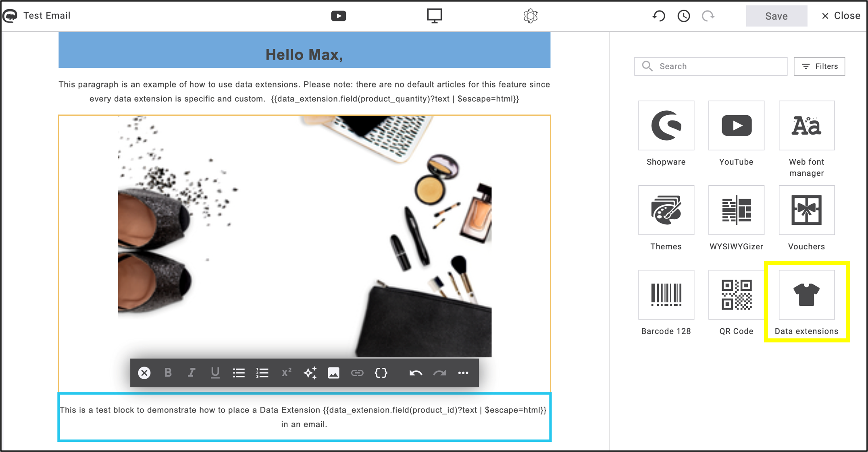Click the top bar undo arrow
Image resolution: width=868 pixels, height=452 pixels.
coord(659,16)
